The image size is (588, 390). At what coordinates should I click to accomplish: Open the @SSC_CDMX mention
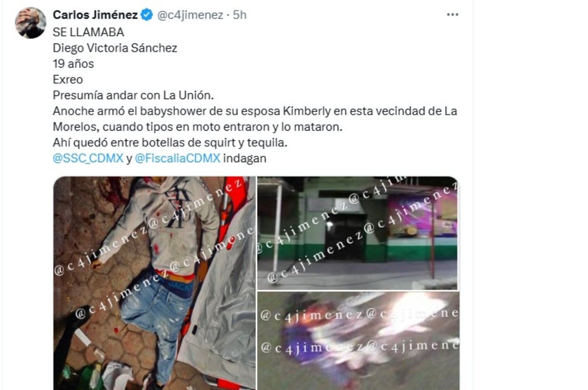point(88,158)
